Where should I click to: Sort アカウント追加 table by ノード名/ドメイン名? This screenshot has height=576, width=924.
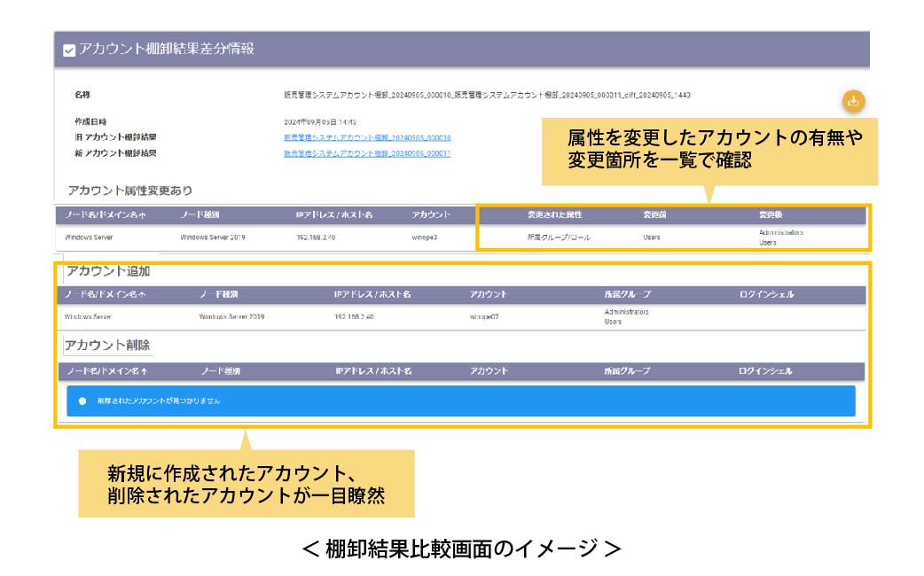106,294
